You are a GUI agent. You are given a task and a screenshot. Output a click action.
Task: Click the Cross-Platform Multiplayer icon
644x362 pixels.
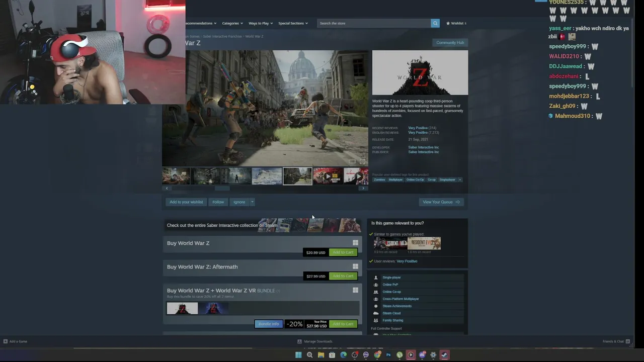375,299
